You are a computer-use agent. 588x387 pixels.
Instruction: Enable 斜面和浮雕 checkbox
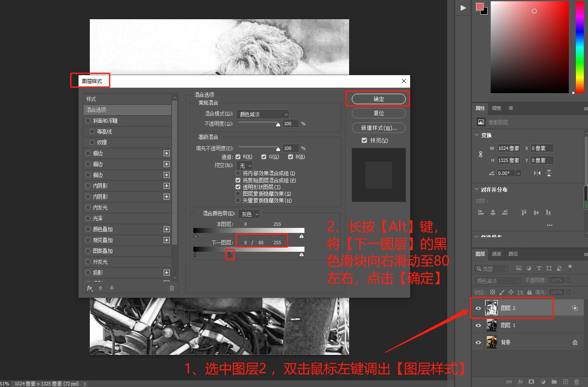coord(88,121)
